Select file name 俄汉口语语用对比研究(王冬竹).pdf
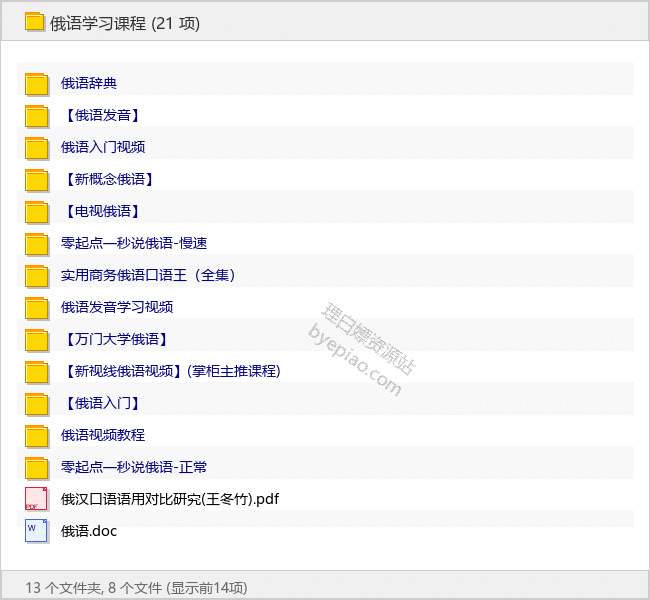This screenshot has width=650, height=600. (170, 499)
